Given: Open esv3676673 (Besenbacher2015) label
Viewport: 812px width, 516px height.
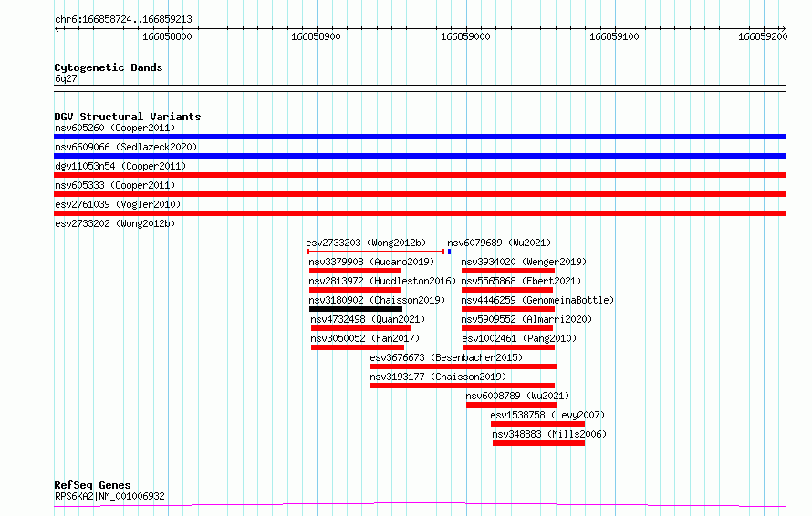Looking at the screenshot, I should pyautogui.click(x=446, y=357).
